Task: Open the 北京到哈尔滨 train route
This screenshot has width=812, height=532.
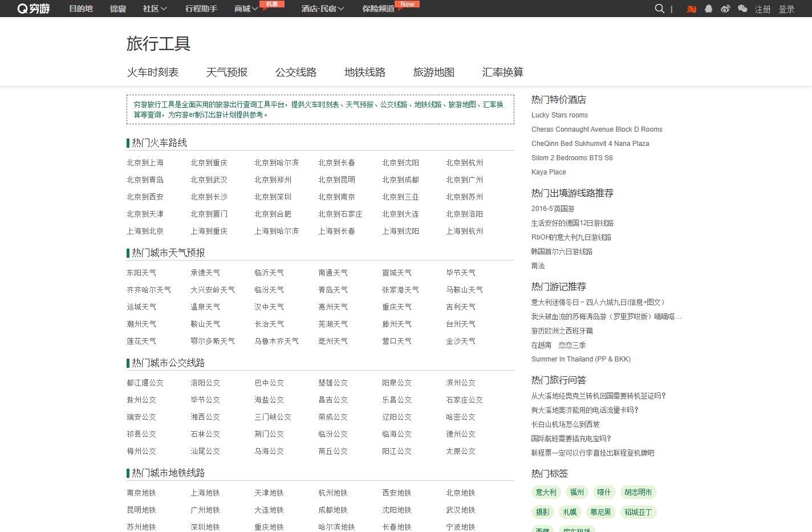Action: (277, 163)
